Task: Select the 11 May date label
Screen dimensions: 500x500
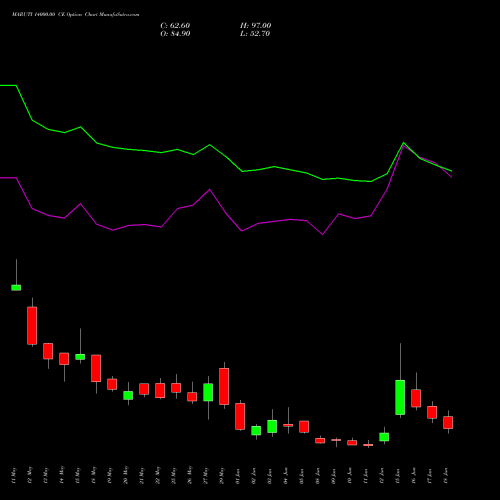Action: pos(14,476)
